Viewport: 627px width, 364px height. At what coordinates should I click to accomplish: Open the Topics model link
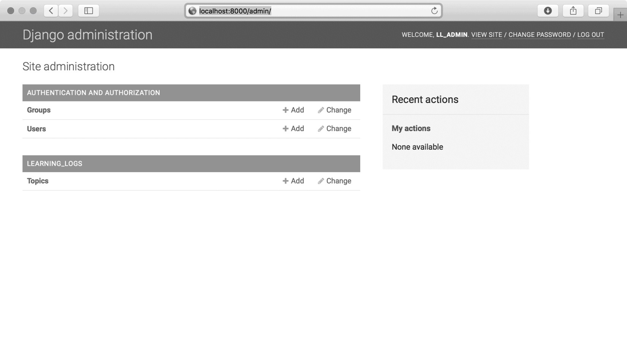[x=38, y=181]
